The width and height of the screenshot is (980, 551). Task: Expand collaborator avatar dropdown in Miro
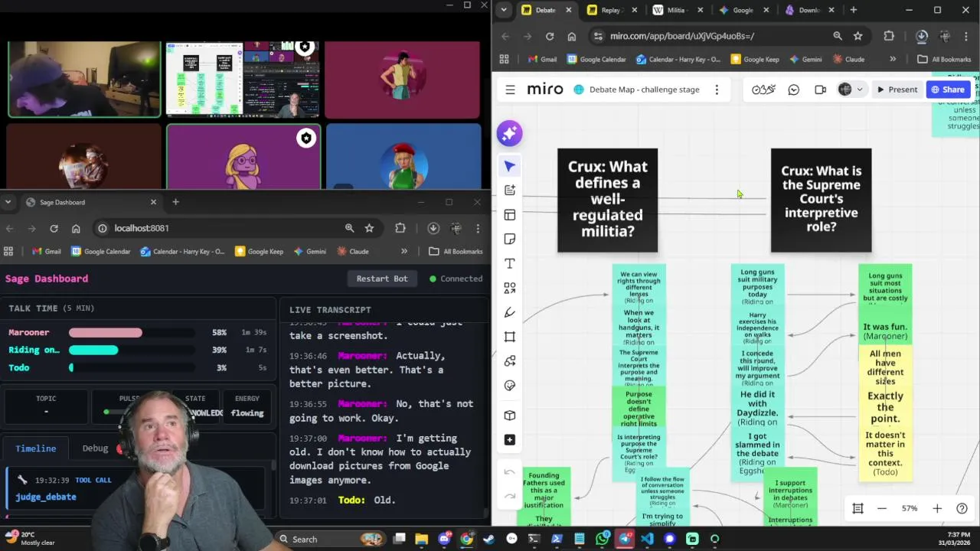pyautogui.click(x=860, y=90)
